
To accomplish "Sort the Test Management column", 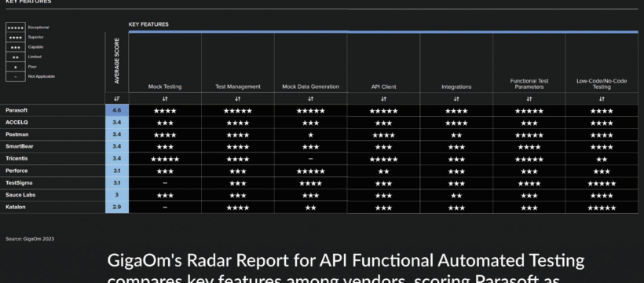I will click(x=237, y=99).
